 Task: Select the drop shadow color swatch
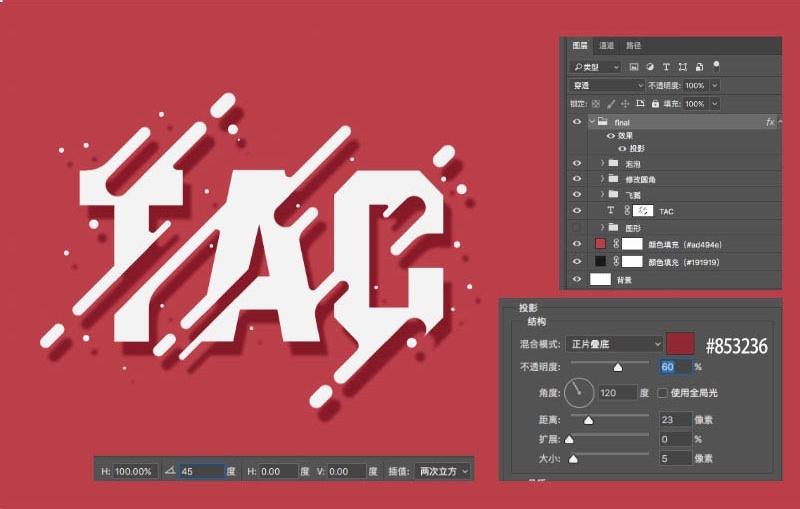pos(680,343)
